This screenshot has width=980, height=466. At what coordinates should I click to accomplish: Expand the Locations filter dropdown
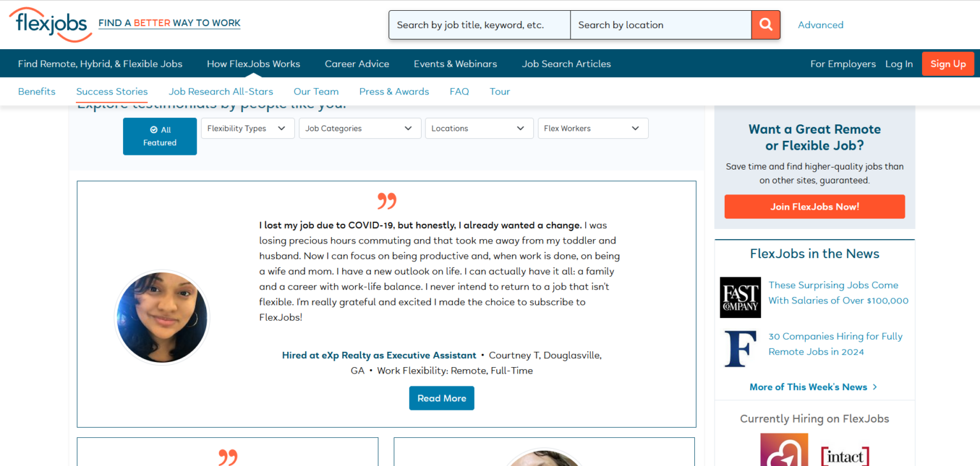(479, 128)
